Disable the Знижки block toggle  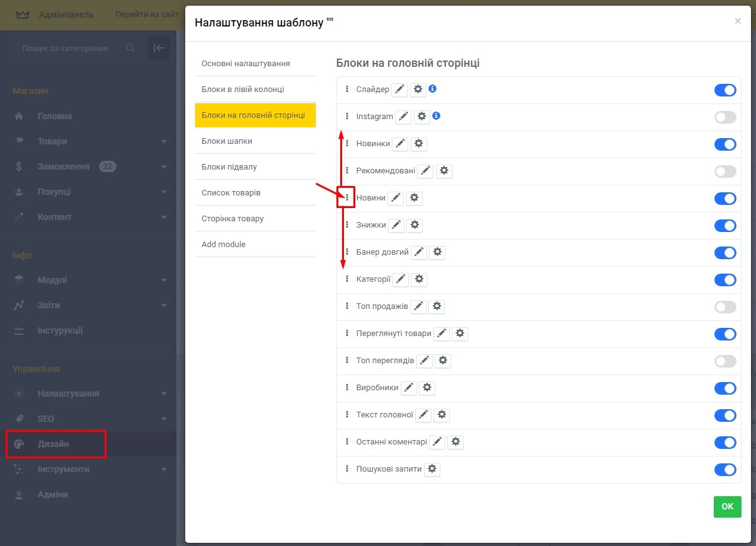click(x=725, y=225)
